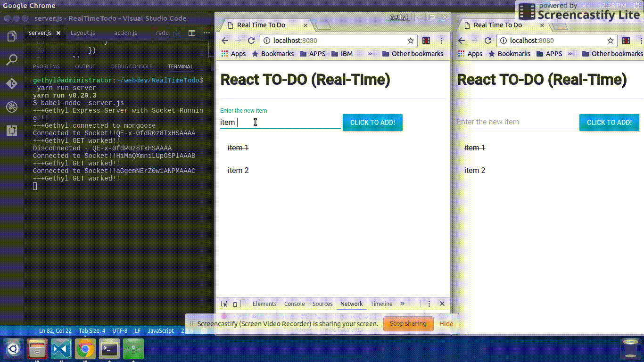Viewport: 644px width, 362px height.
Task: Change the JavaScript language mode
Action: click(161, 331)
